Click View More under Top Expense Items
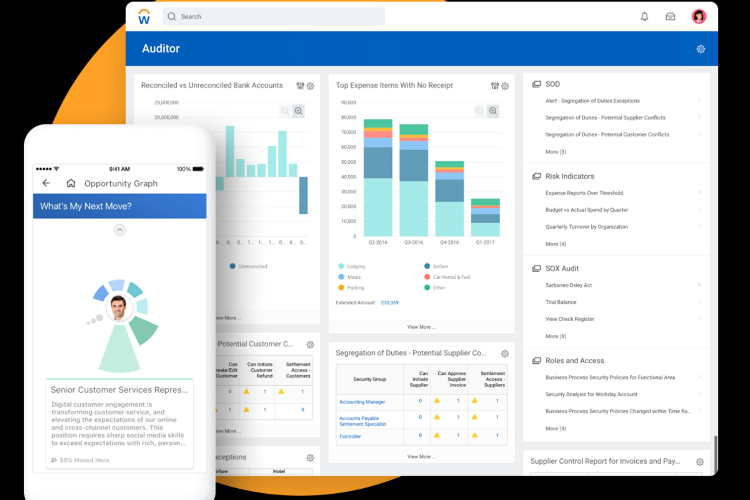This screenshot has height=500, width=750. 421,327
